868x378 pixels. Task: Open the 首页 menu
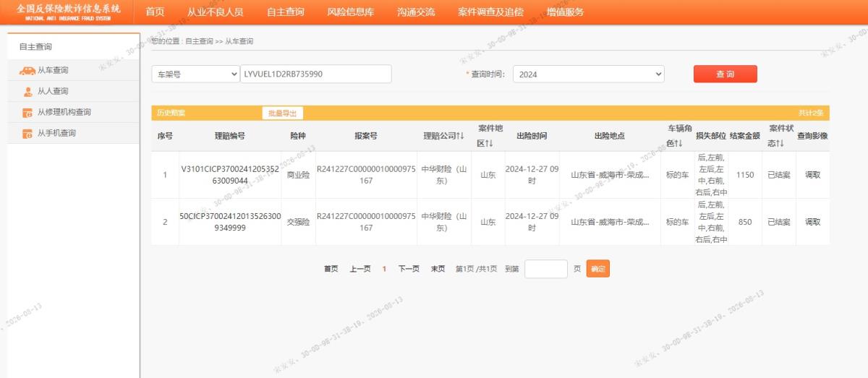[155, 12]
